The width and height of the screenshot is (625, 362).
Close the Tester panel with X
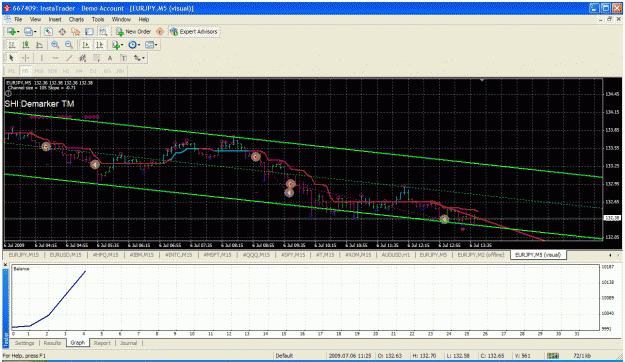(5, 265)
